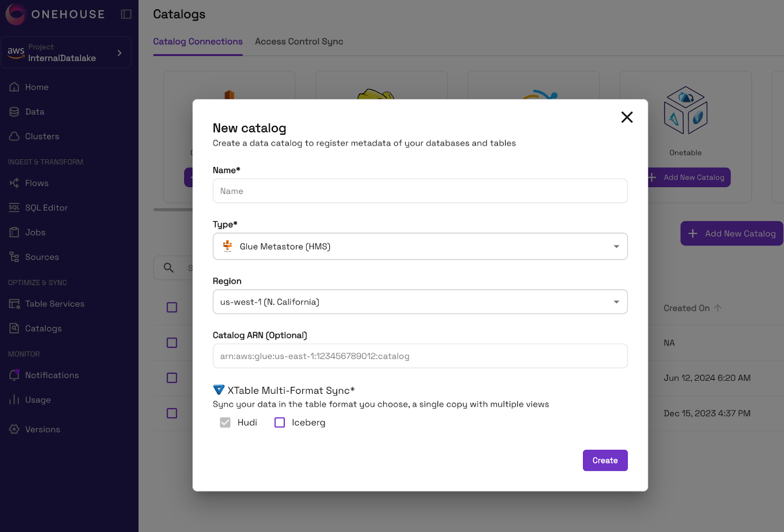Click the Name input field
The height and width of the screenshot is (532, 784).
(x=420, y=191)
